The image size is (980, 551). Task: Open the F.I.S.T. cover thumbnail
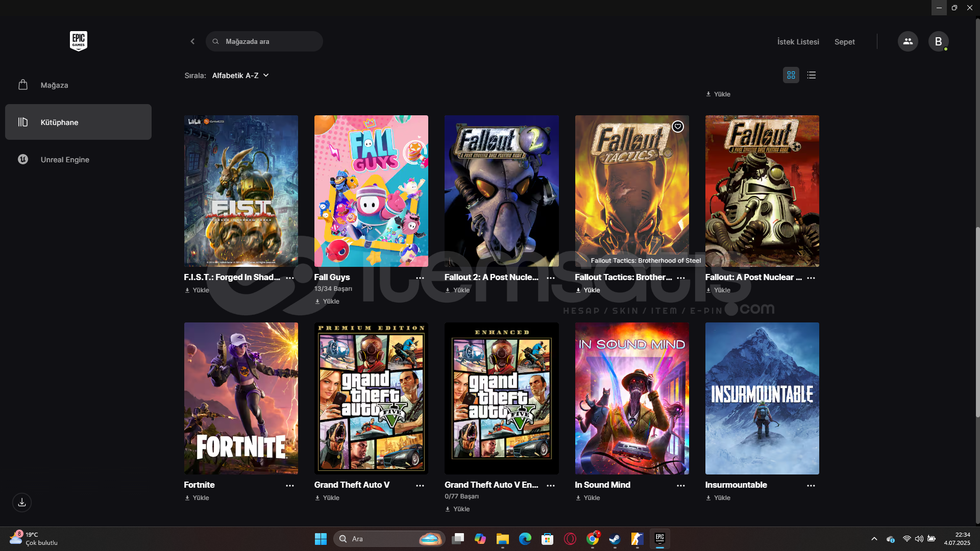click(x=241, y=191)
